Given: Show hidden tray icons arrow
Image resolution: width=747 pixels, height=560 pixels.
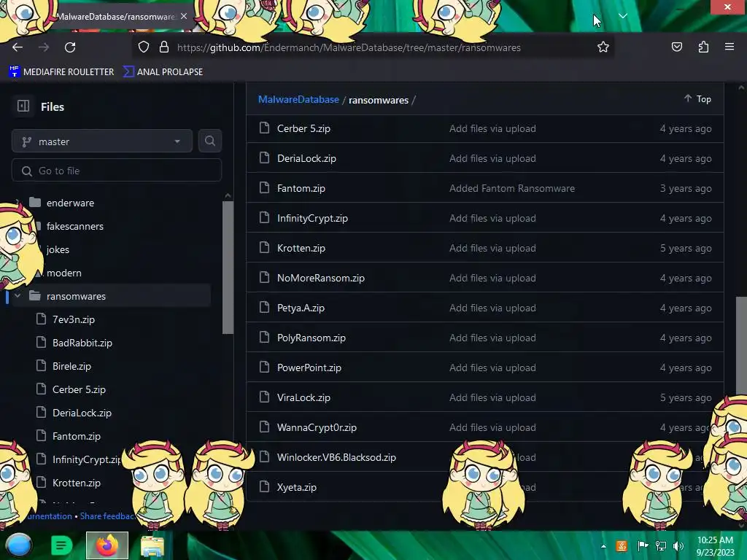Looking at the screenshot, I should [x=603, y=547].
